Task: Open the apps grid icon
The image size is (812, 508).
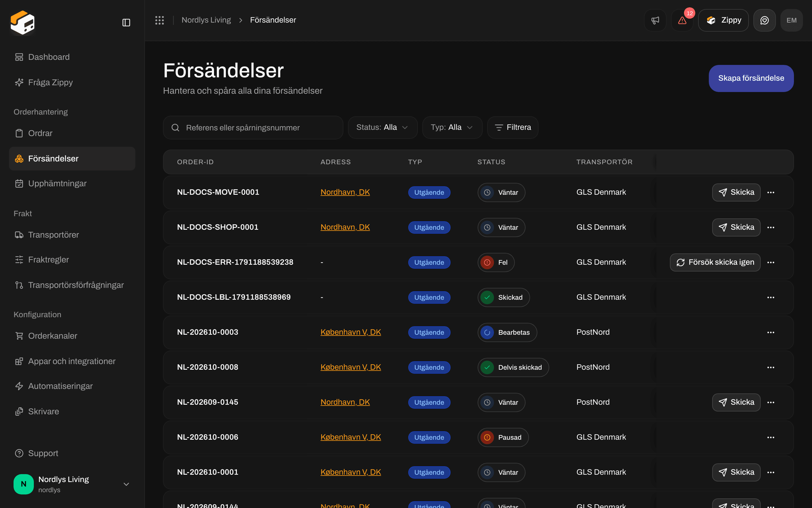Action: [159, 20]
